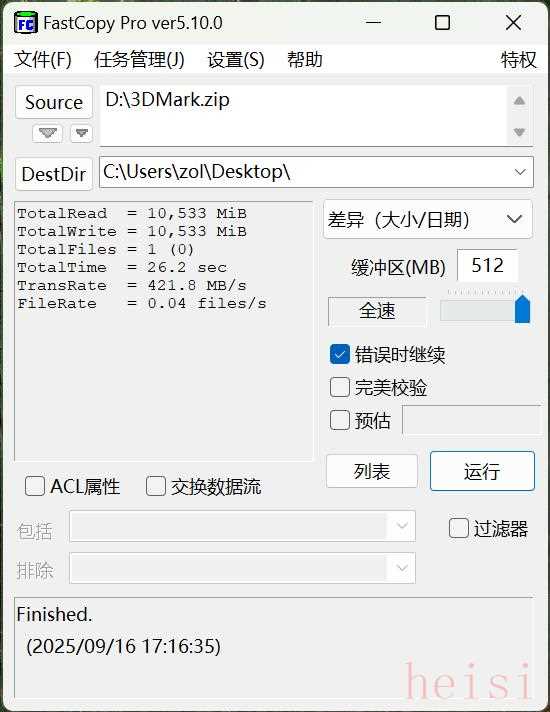550x712 pixels.
Task: Click the blue speed slider handle
Action: tap(522, 309)
